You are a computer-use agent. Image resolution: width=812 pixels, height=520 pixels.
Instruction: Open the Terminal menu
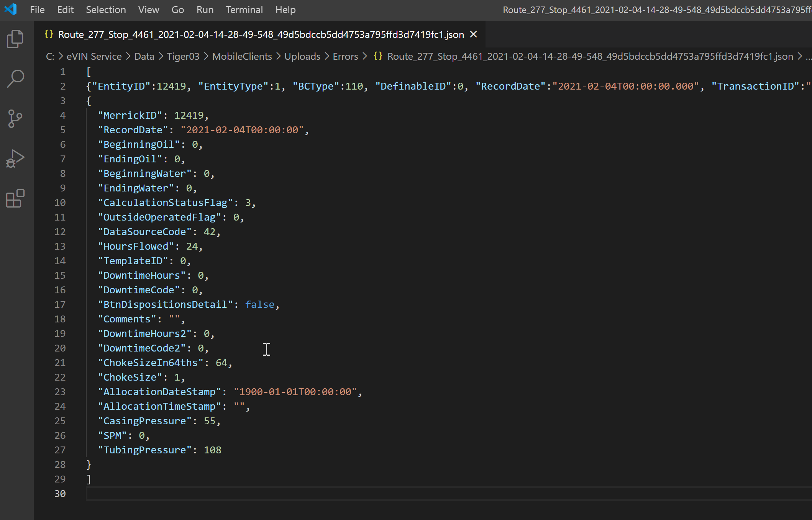(x=244, y=10)
